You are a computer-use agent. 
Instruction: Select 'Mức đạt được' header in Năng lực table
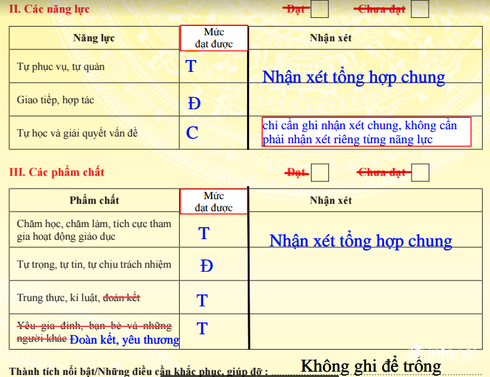(x=214, y=38)
